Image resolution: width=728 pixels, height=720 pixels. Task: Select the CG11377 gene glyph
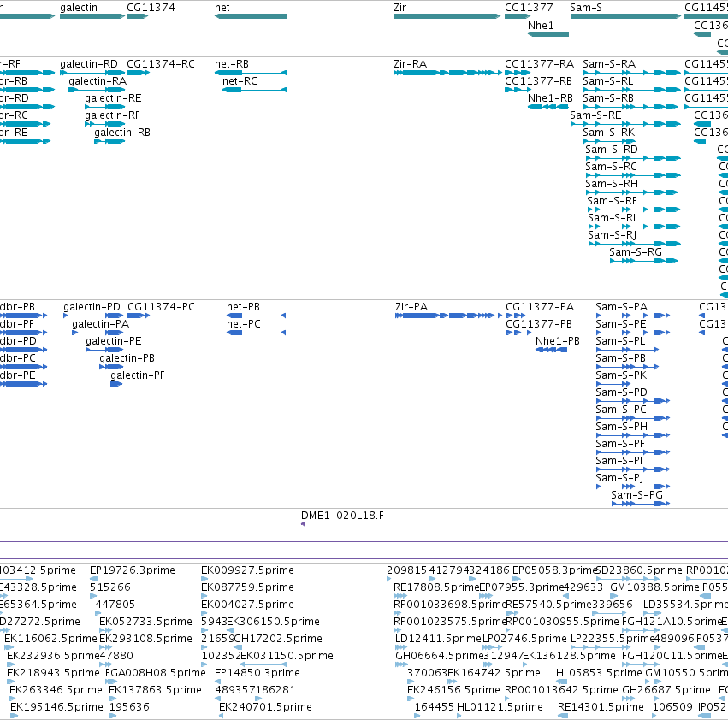[518, 16]
